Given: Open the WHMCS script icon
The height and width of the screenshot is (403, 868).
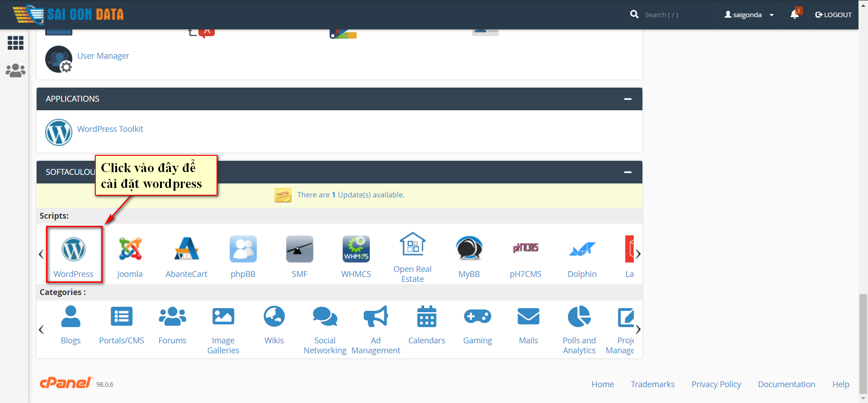Looking at the screenshot, I should tap(356, 249).
